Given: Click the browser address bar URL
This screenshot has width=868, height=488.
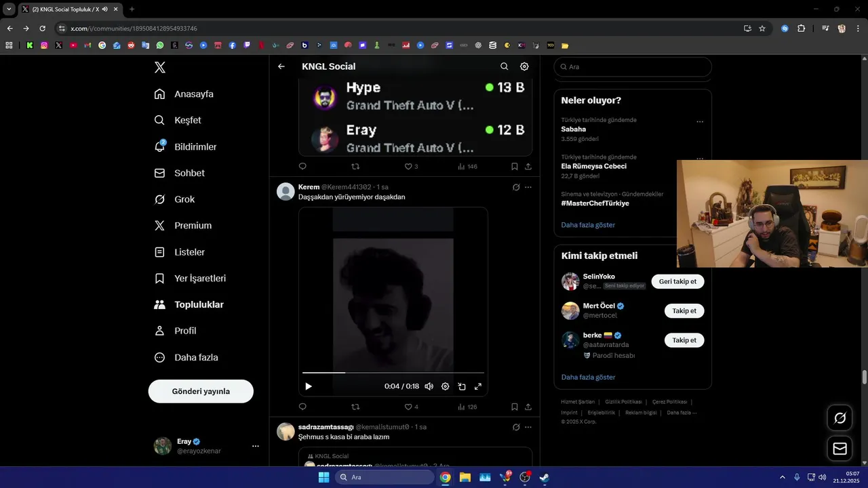Looking at the screenshot, I should 134,28.
